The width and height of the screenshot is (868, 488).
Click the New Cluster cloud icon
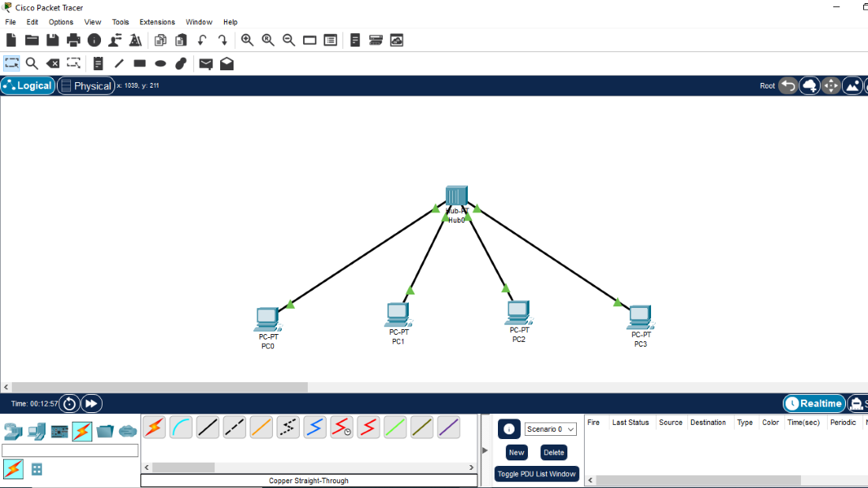point(810,86)
